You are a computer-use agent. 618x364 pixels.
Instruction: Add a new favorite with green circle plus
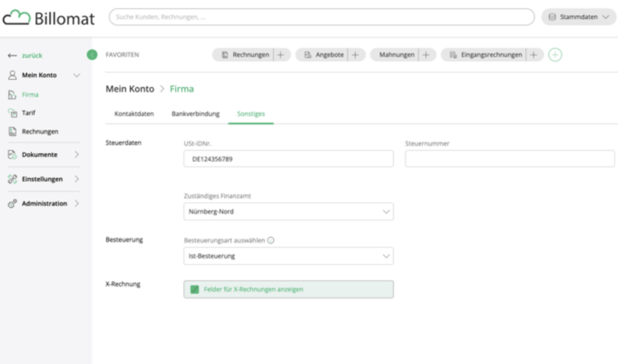[x=555, y=55]
